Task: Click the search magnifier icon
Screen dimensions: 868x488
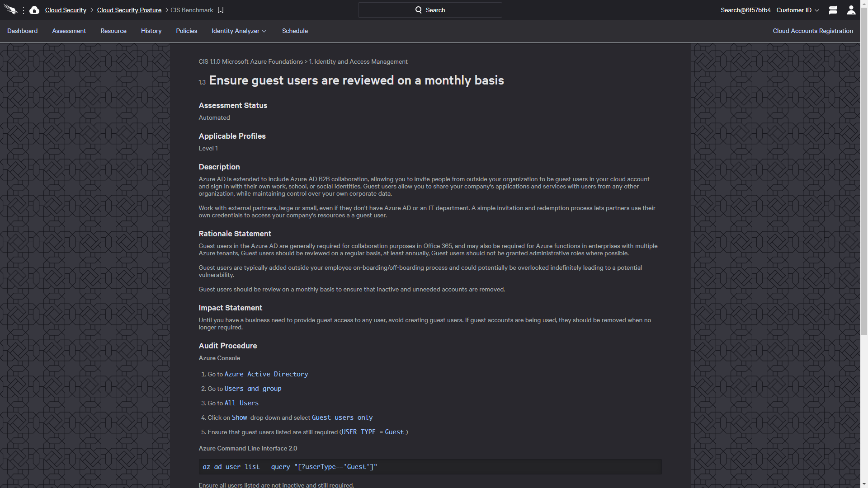Action: [419, 10]
